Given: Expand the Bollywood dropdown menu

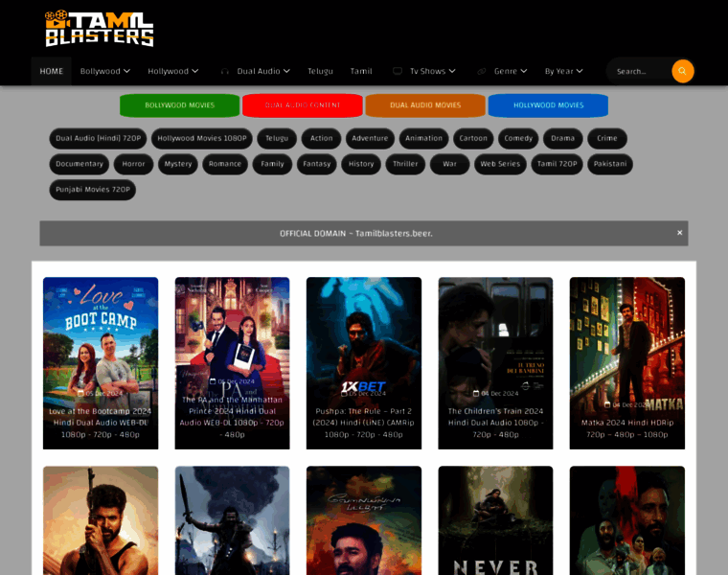Looking at the screenshot, I should pos(105,71).
